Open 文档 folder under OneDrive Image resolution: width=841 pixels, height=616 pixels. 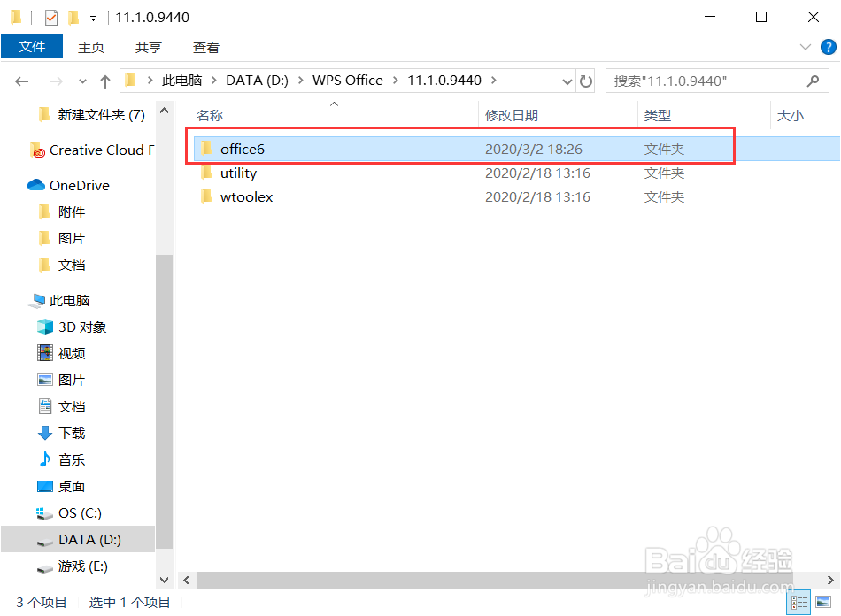(72, 266)
